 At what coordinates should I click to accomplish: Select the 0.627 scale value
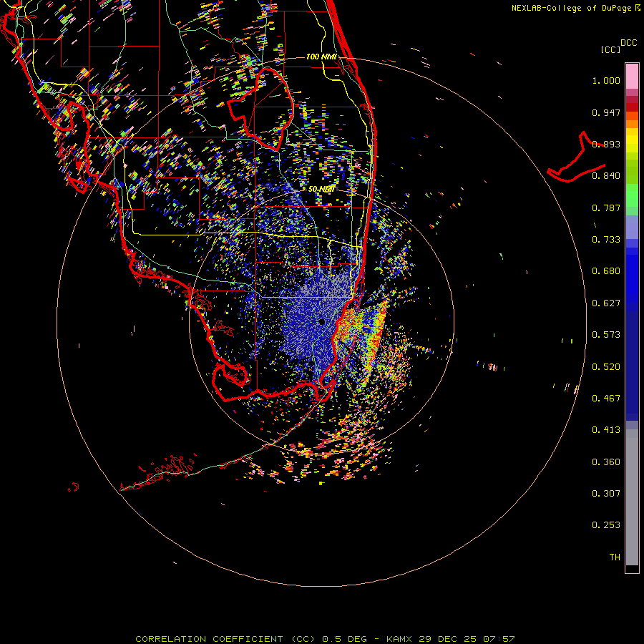tap(606, 303)
